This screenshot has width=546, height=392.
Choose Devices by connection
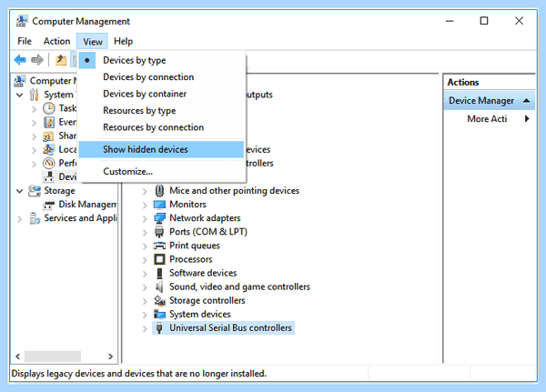pyautogui.click(x=162, y=77)
